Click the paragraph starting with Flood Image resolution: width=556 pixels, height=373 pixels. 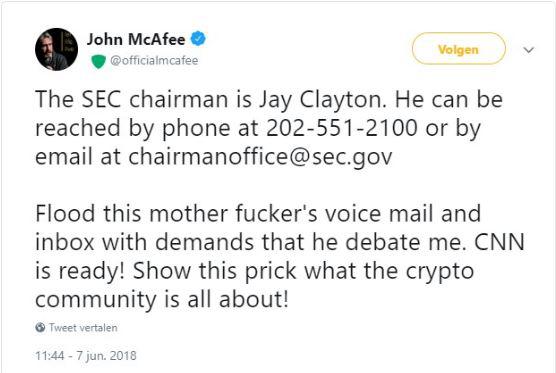(279, 256)
